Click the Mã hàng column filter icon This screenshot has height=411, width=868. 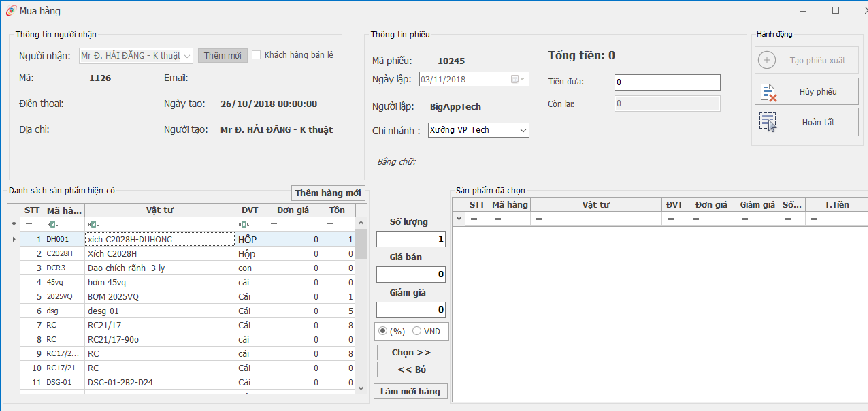click(x=52, y=224)
